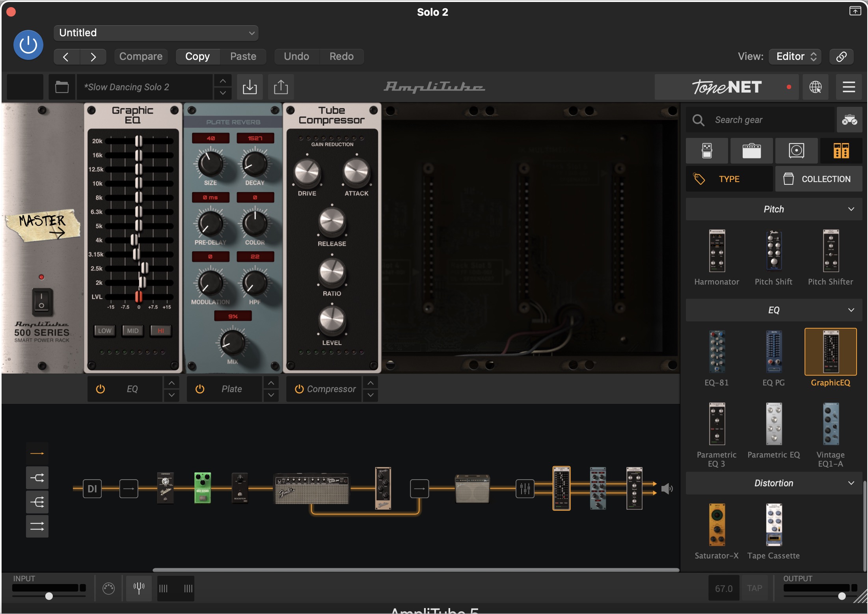Click the output speaker icon in chain

click(667, 489)
